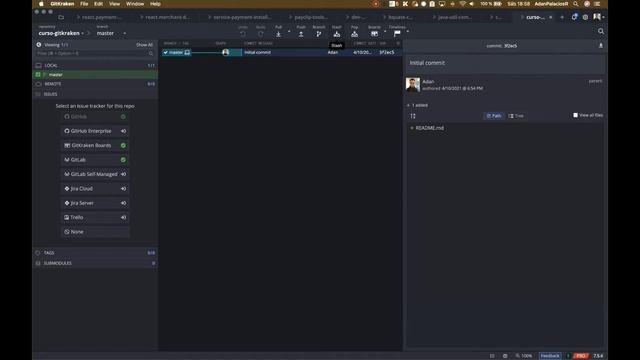The image size is (640, 360).
Task: Click the Undo toolbar icon
Action: [x=243, y=34]
